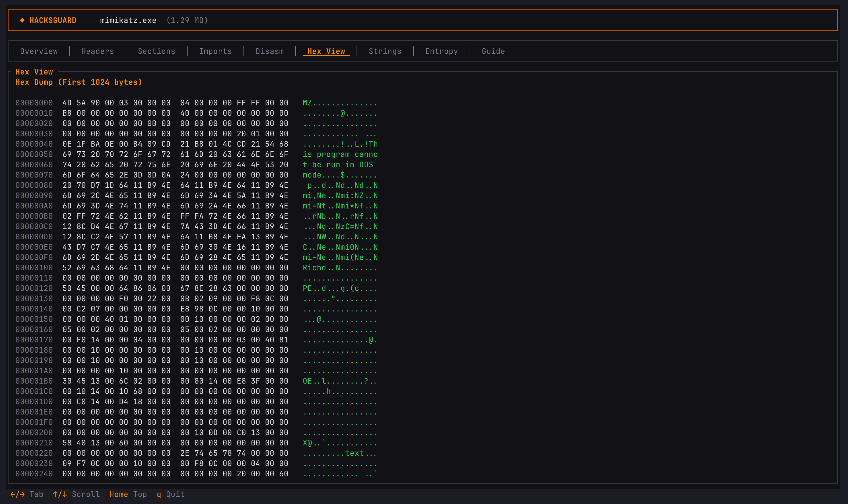
Task: Click the Hex View panel title
Action: point(34,72)
